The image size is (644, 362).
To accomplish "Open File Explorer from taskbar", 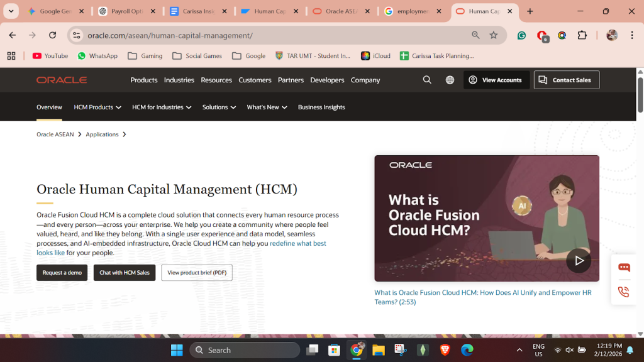I will click(x=378, y=350).
